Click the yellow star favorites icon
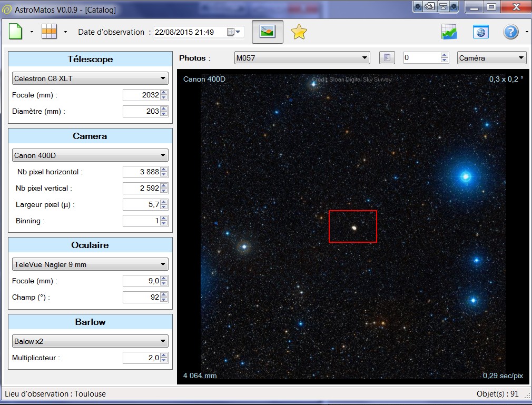 point(299,32)
